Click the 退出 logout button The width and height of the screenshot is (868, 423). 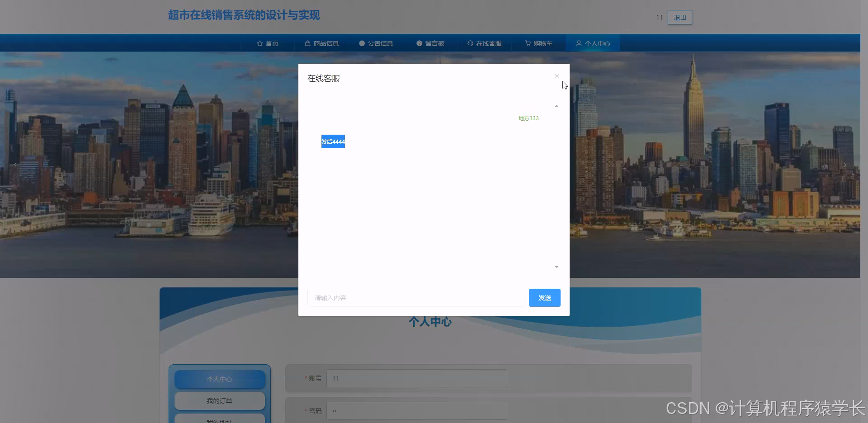[x=679, y=17]
